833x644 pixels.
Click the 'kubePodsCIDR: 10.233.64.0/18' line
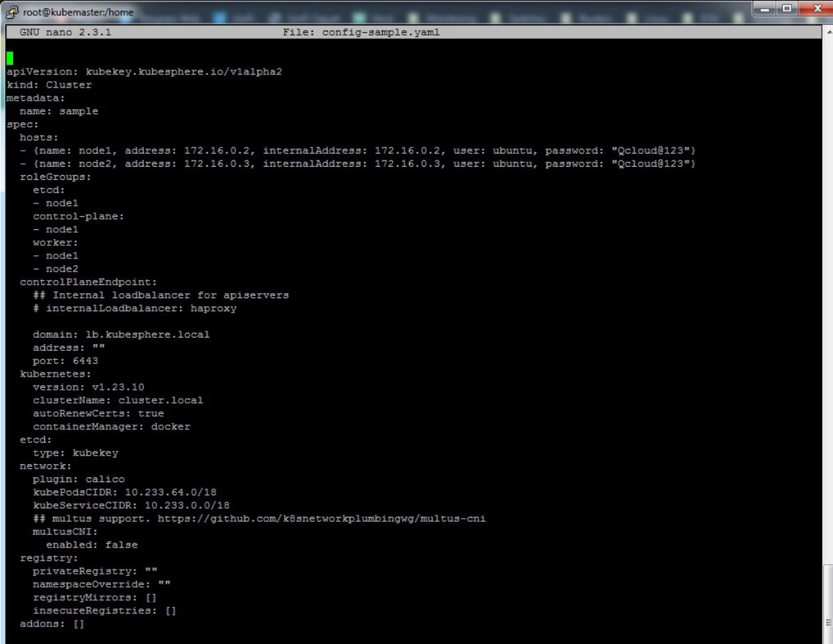125,493
